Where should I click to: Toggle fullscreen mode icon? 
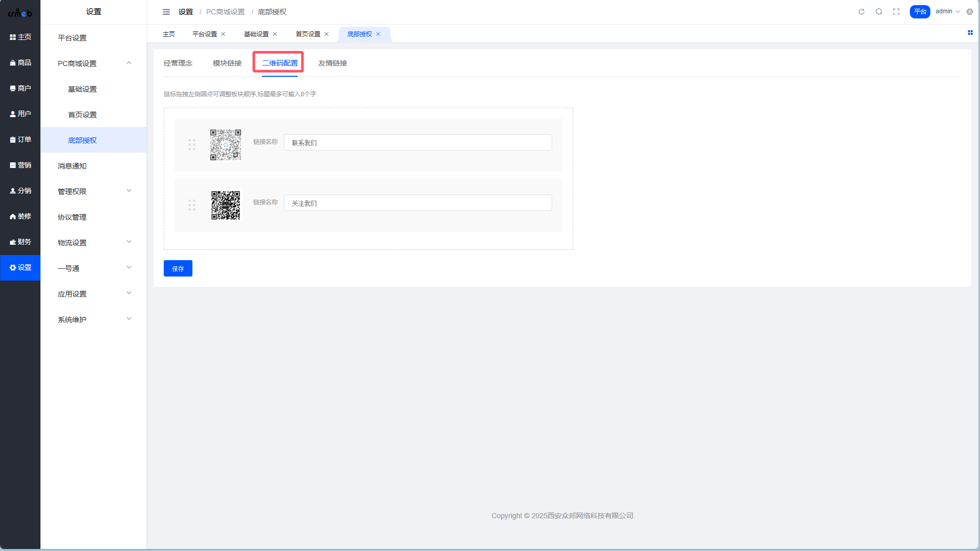pyautogui.click(x=896, y=12)
